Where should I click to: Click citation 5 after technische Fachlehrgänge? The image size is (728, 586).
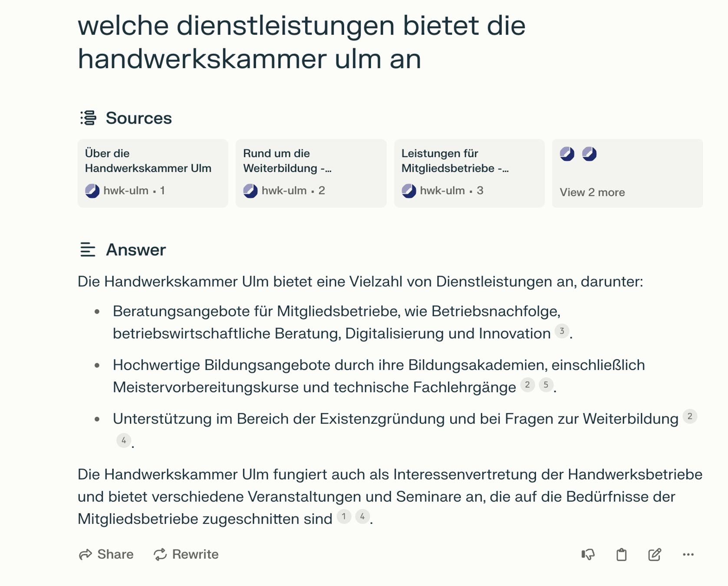point(546,385)
